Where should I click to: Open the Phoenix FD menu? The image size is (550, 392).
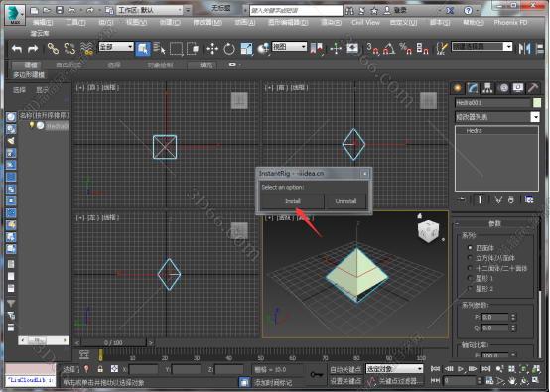pos(510,23)
